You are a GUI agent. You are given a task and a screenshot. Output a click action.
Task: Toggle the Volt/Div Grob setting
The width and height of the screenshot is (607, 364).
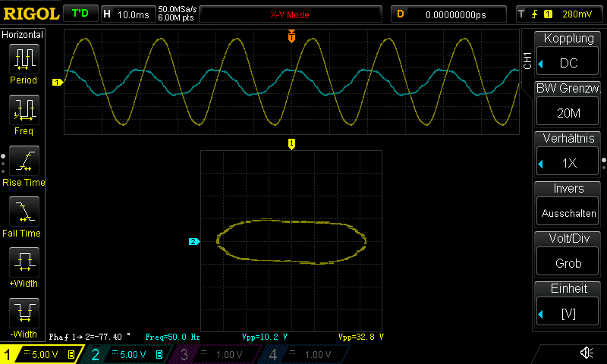click(x=568, y=255)
